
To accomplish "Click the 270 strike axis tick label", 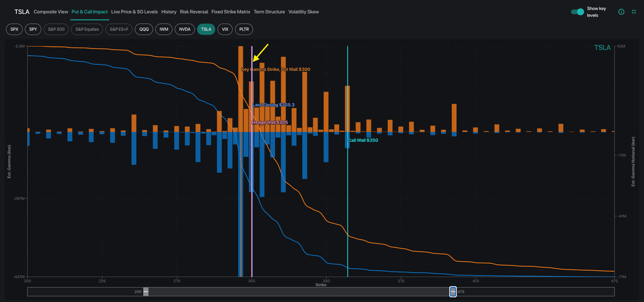I will (x=177, y=281).
